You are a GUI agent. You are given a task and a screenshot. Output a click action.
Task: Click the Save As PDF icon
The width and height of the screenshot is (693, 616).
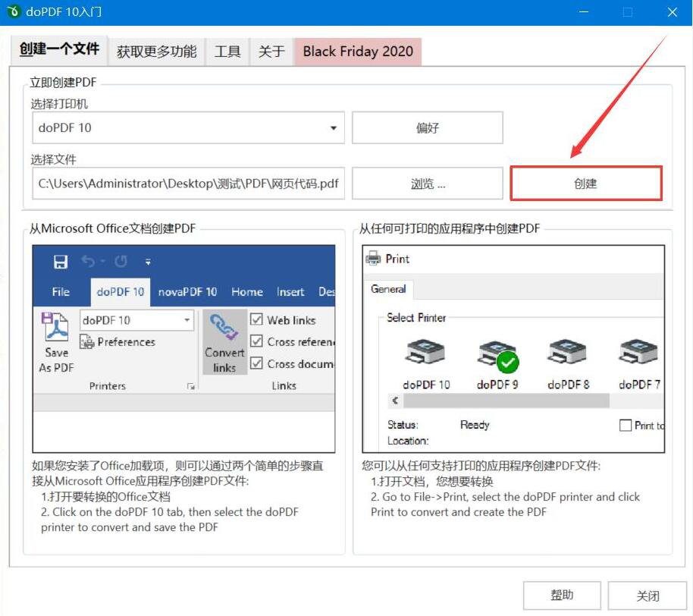coord(55,327)
